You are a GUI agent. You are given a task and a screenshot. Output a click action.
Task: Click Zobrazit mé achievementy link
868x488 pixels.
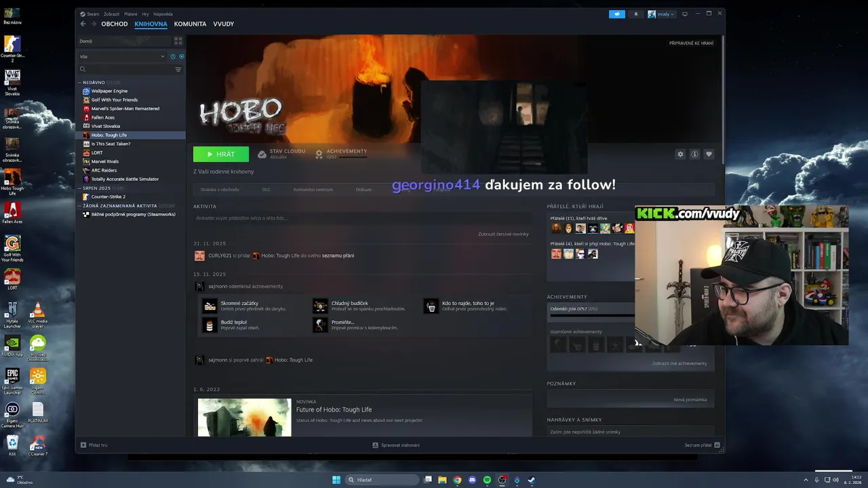tap(679, 363)
